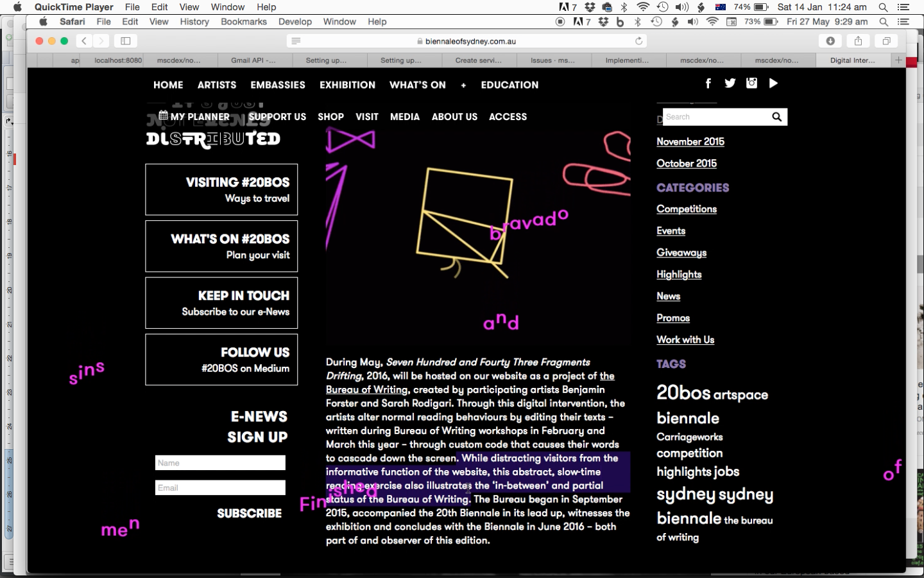This screenshot has width=924, height=578.
Task: Focus the e-News Email field
Action: coord(220,488)
